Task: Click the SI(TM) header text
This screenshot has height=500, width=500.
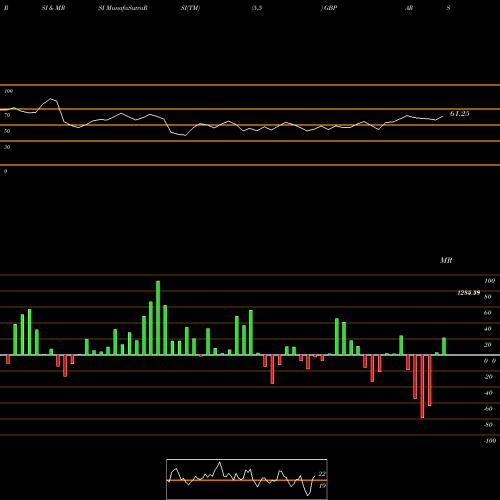Action: click(190, 8)
